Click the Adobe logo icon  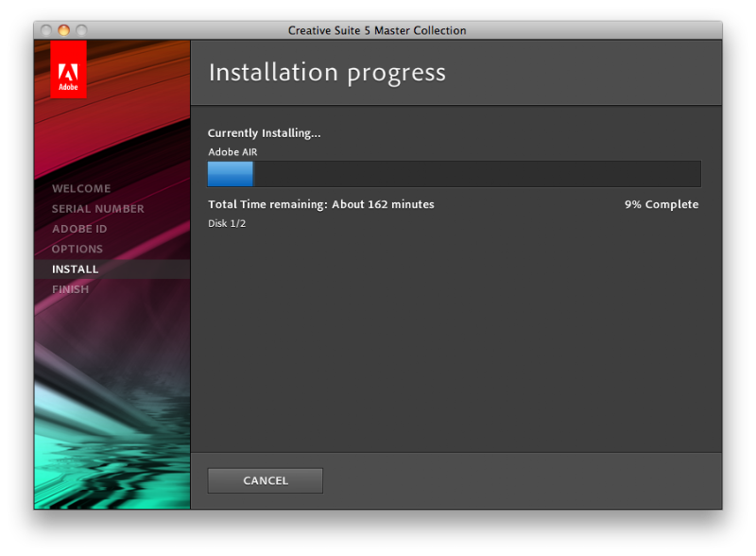(68, 70)
